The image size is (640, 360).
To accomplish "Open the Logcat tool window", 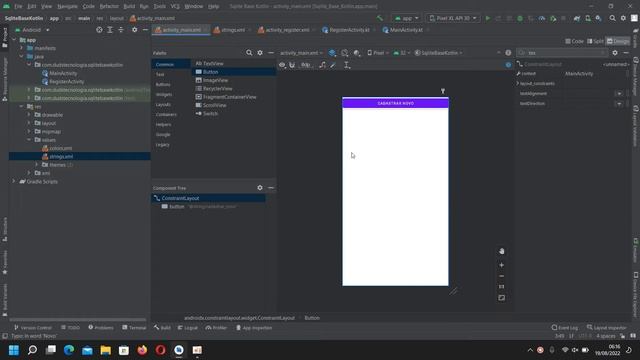I will [188, 327].
